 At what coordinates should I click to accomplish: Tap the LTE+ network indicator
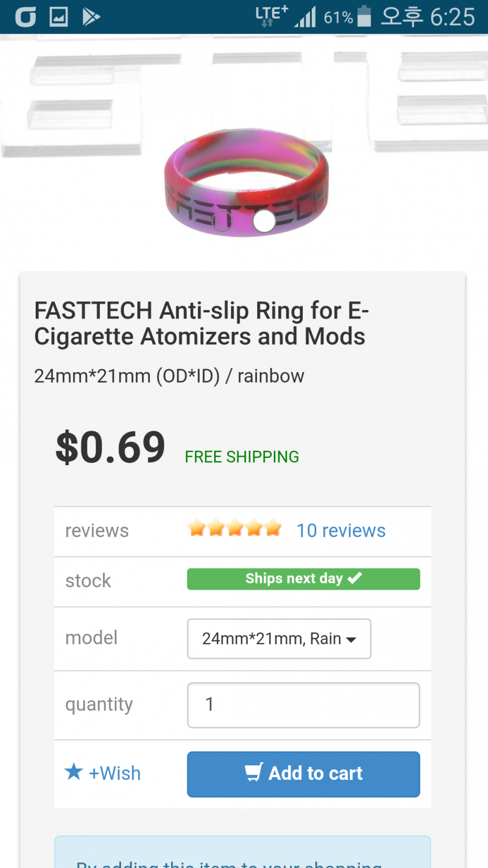click(271, 16)
